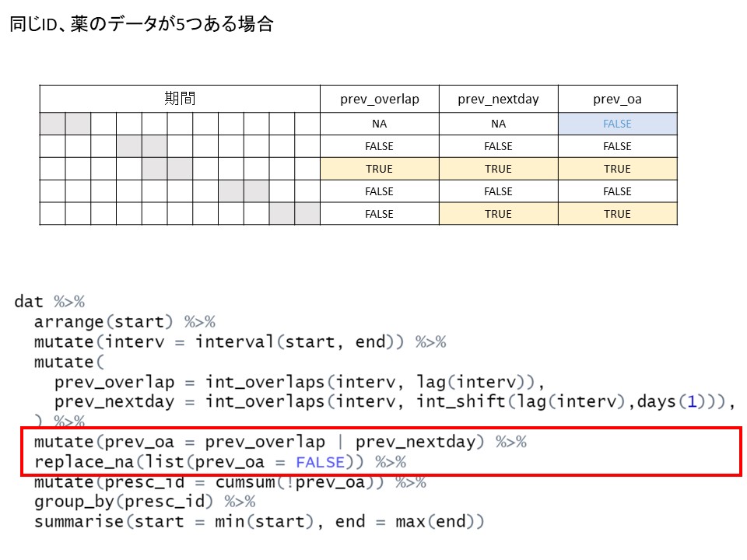Image resolution: width=747 pixels, height=560 pixels.
Task: Click the 'dat %>%' code line
Action: tap(49, 301)
